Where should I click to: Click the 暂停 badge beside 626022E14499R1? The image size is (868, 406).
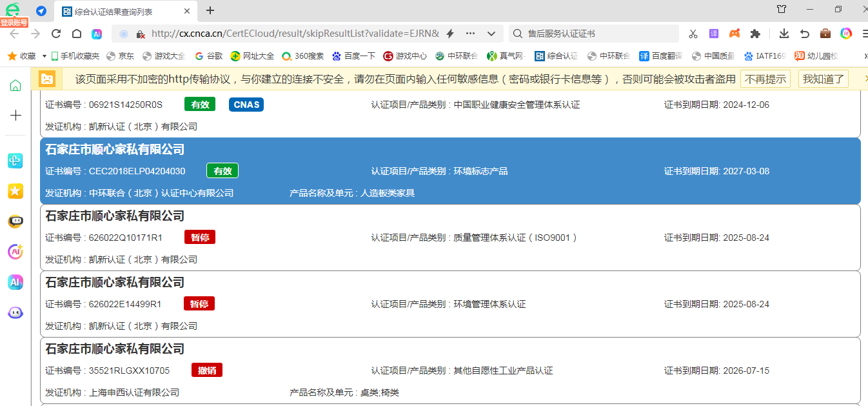[199, 304]
